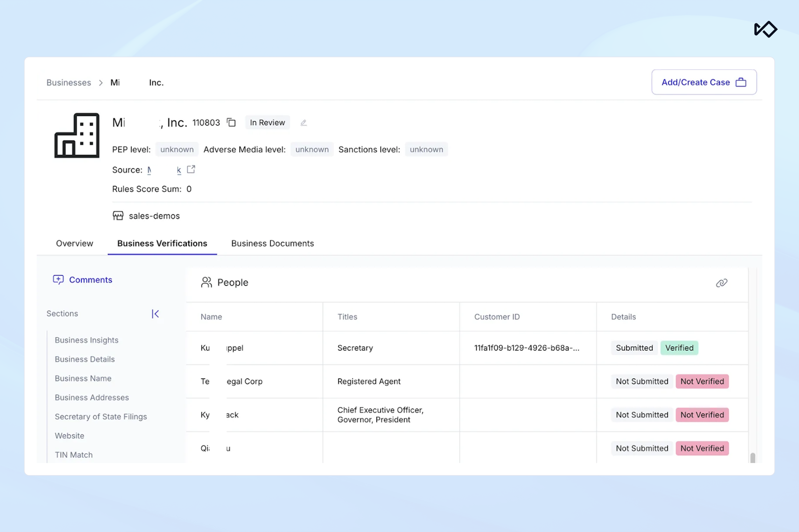This screenshot has height=532, width=799.
Task: Navigate to Business Insights section
Action: click(x=87, y=340)
